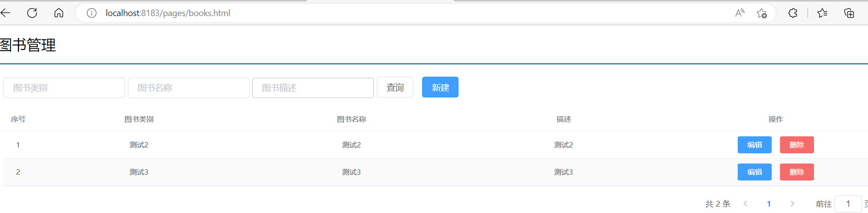Click the 共 2 条 total count text
868x213 pixels.
718,204
